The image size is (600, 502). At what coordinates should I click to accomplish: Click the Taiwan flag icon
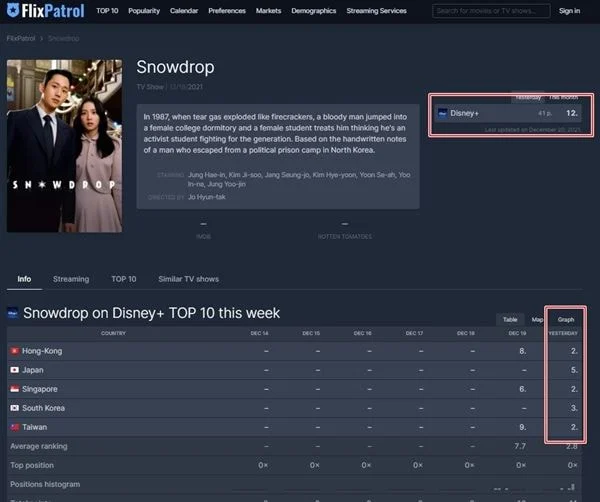15,427
